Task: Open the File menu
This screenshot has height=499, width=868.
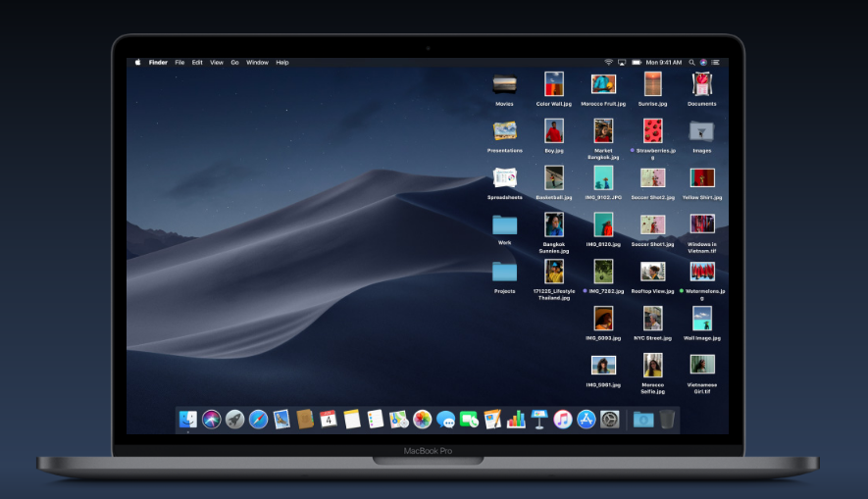Action: (179, 63)
